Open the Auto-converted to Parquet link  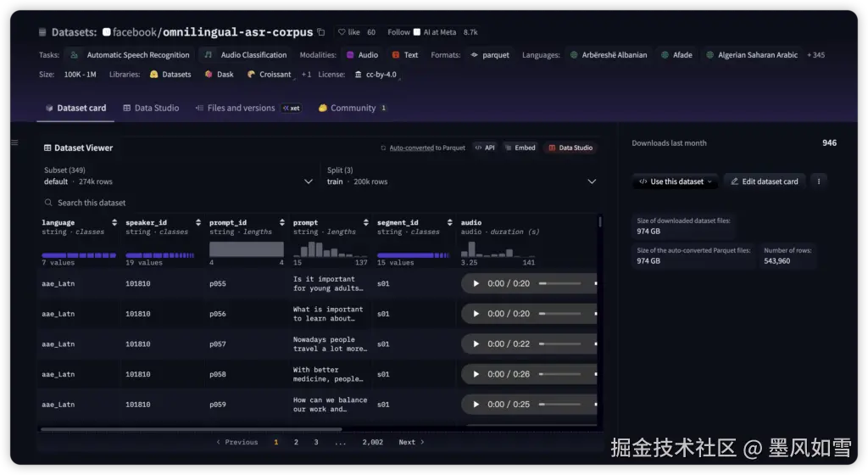(x=423, y=148)
